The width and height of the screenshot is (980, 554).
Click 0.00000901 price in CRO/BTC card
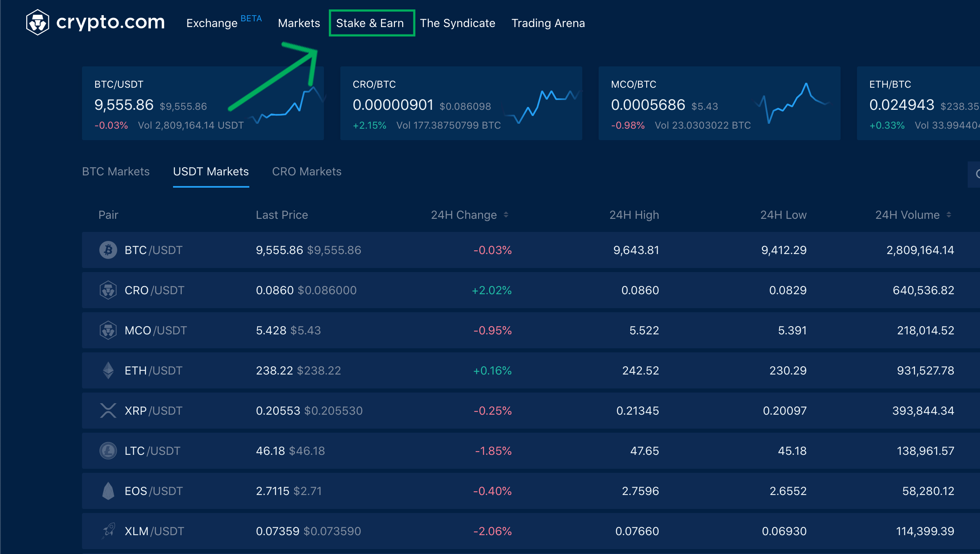click(x=393, y=105)
